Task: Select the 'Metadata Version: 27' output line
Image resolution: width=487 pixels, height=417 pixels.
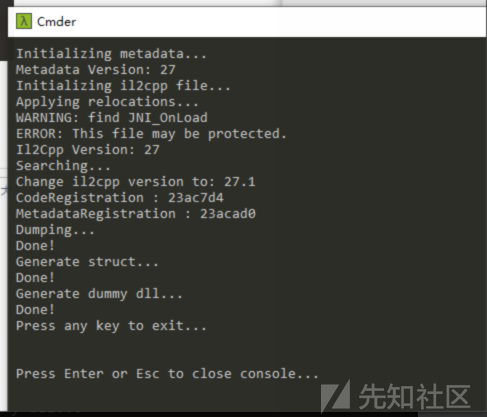Action: coord(95,70)
